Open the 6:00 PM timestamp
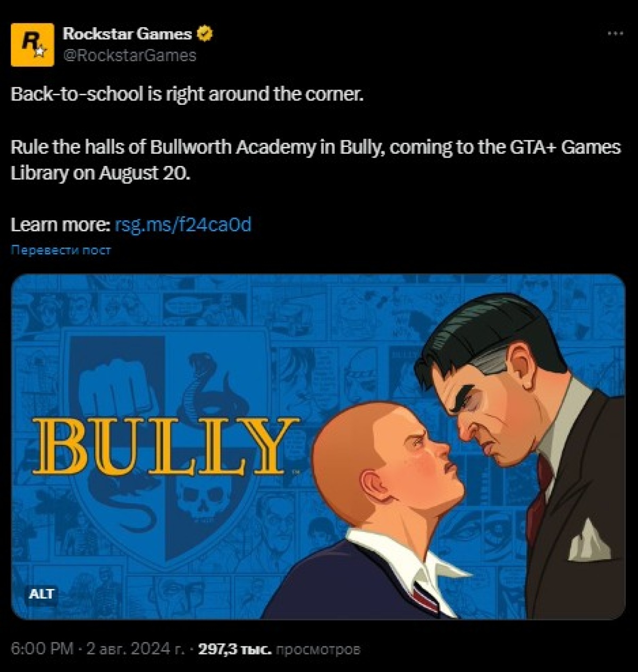The image size is (638, 672). pyautogui.click(x=42, y=649)
